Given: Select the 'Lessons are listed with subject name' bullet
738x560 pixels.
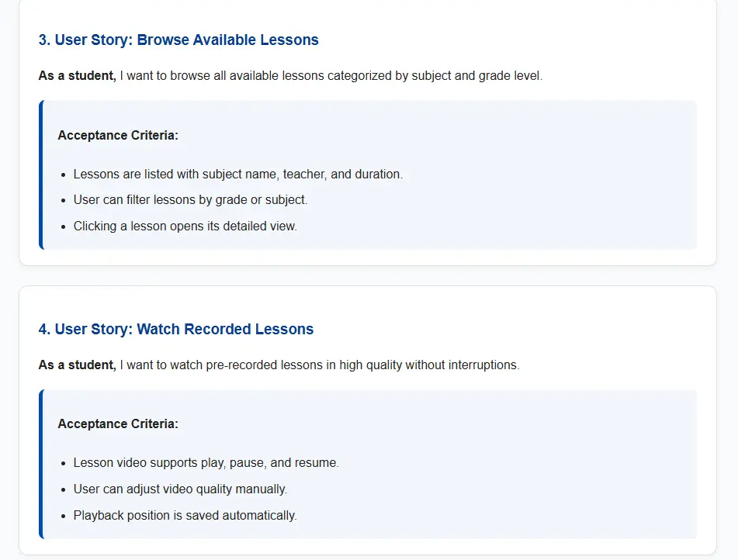Looking at the screenshot, I should pos(237,175).
